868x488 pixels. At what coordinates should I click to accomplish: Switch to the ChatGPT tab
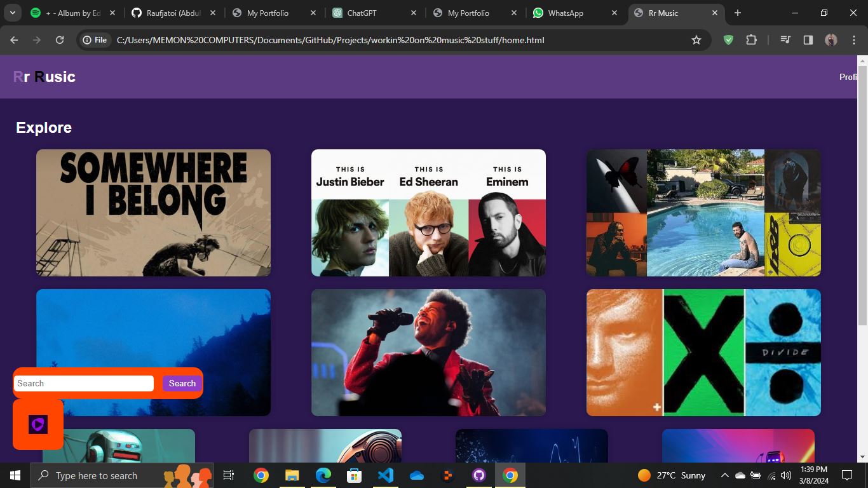[x=374, y=13]
